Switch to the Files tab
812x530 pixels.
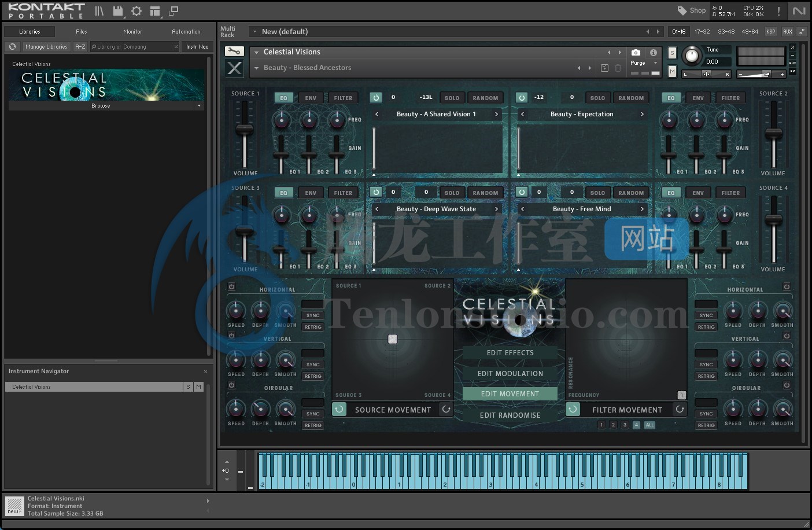coord(82,31)
